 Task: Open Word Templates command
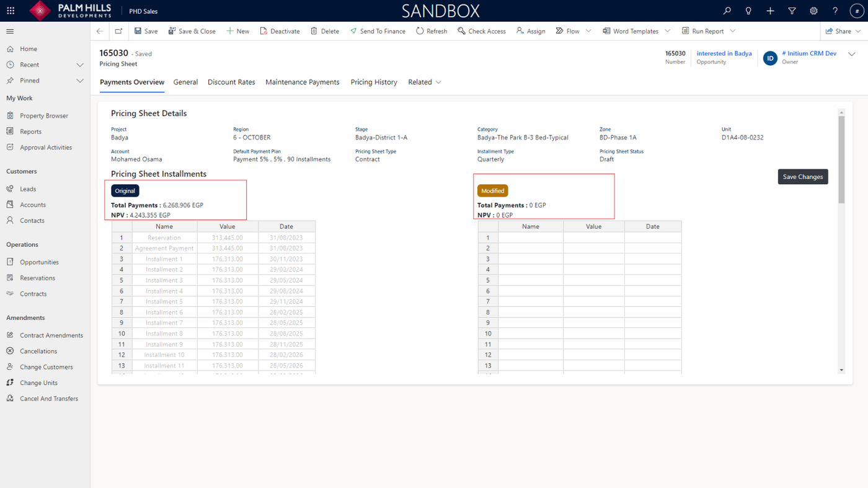tap(630, 31)
